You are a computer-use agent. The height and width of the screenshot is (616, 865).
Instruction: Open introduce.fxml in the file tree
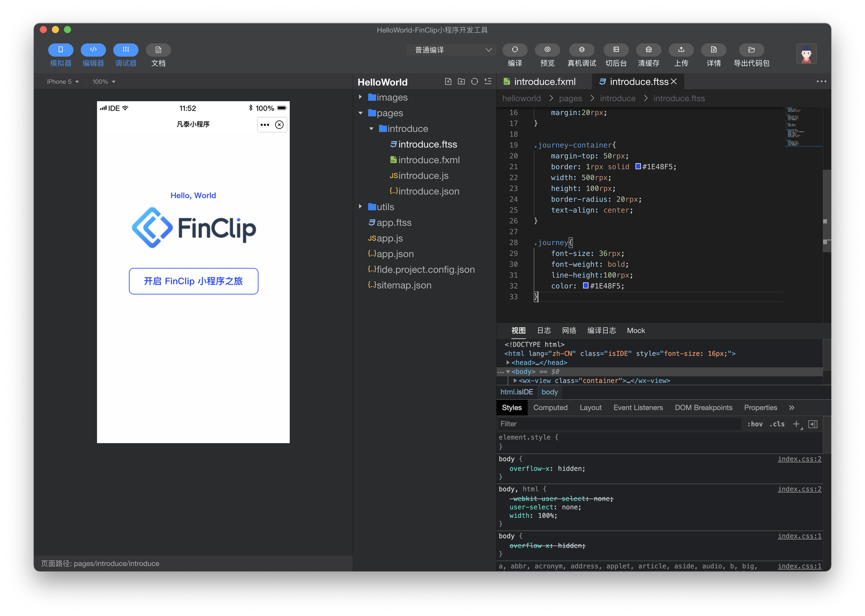(425, 160)
